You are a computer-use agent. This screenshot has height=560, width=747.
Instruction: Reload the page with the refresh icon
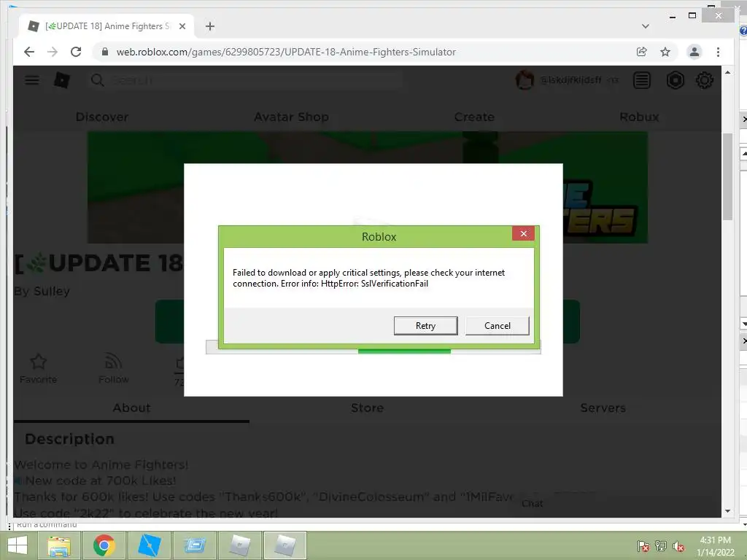[76, 52]
